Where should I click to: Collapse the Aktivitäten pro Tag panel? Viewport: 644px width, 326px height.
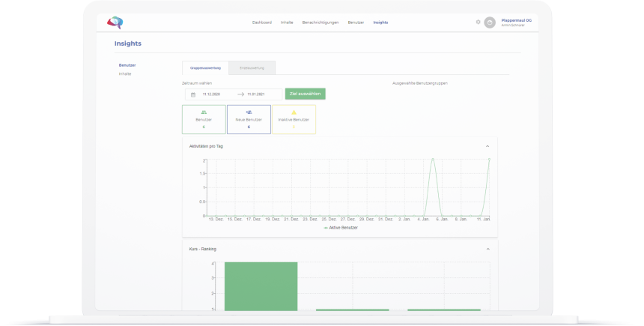click(x=487, y=146)
